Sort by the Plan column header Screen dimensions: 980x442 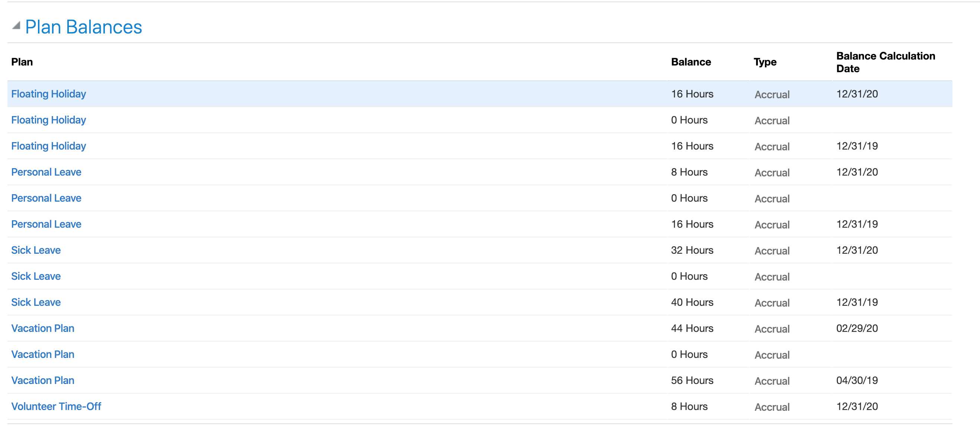(x=21, y=62)
